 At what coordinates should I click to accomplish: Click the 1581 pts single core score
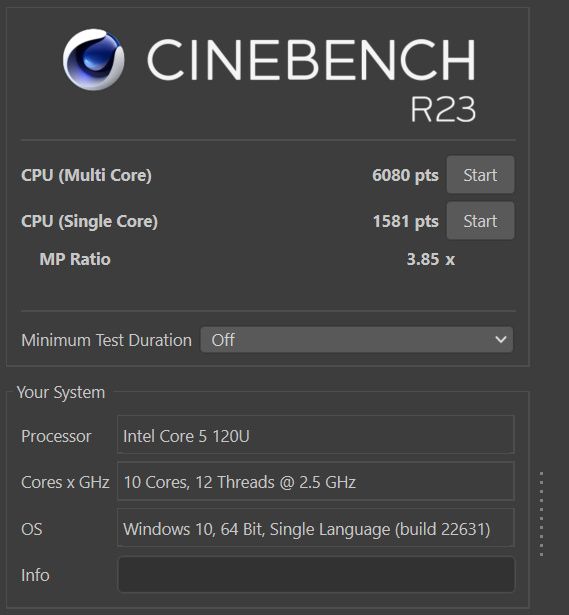tap(405, 221)
